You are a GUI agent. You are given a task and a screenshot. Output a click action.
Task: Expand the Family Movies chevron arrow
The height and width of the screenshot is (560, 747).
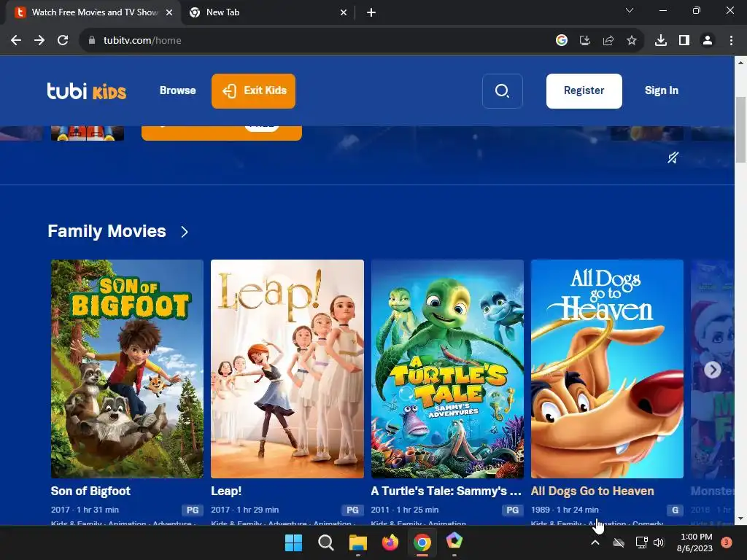[185, 232]
